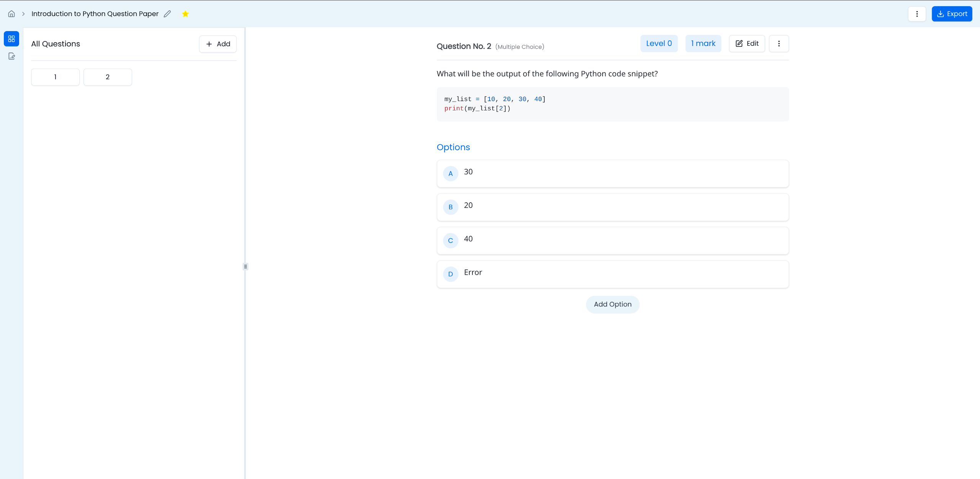Open question's three-dot options menu

pos(779,43)
